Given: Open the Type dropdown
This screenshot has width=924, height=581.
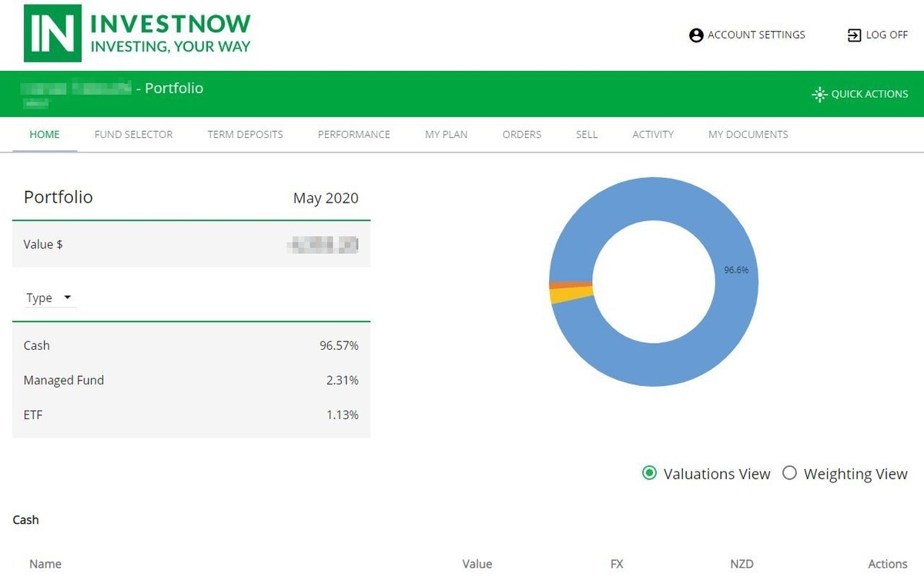Looking at the screenshot, I should coord(49,297).
